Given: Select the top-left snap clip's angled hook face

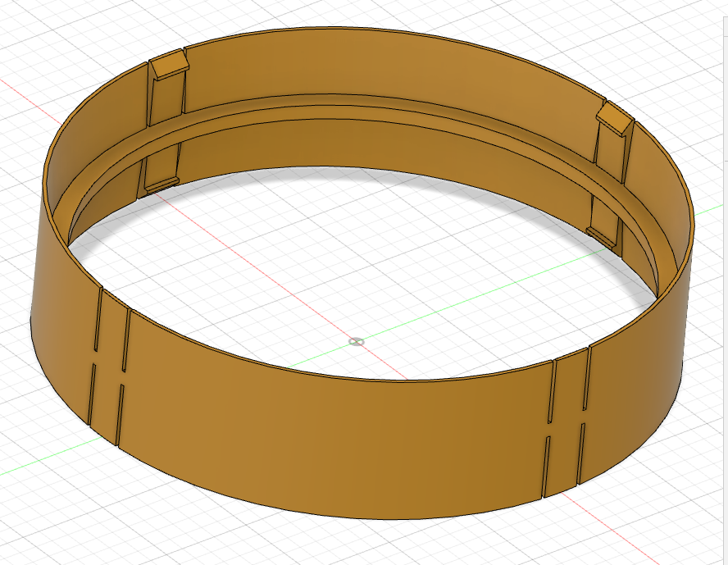Looking at the screenshot, I should (x=171, y=66).
